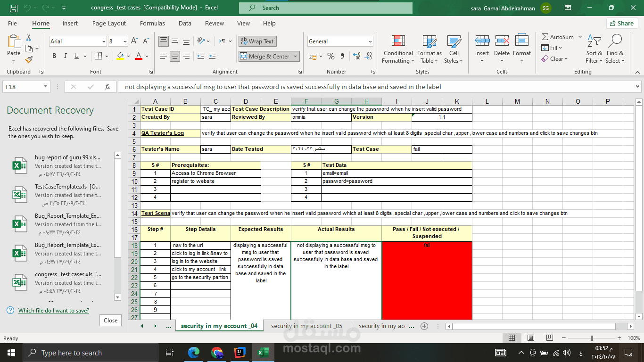644x362 pixels.
Task: Open recovered file 'TestCaseTemplate.xls'
Action: (60, 195)
